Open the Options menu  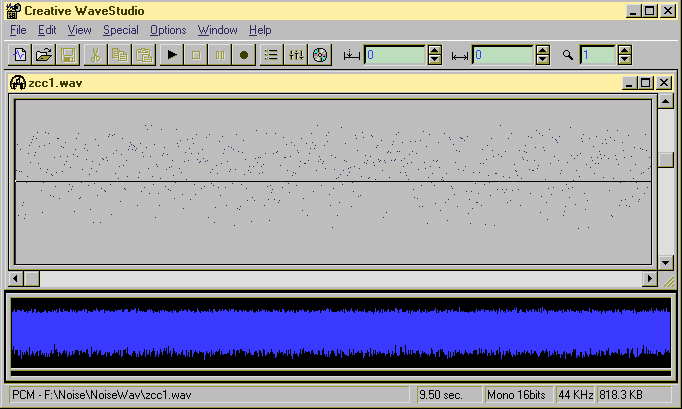tap(168, 30)
